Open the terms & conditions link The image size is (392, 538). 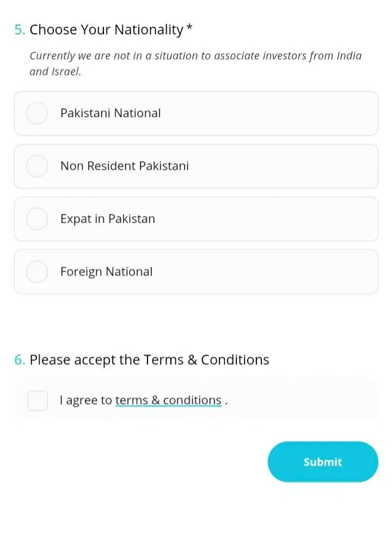click(168, 401)
